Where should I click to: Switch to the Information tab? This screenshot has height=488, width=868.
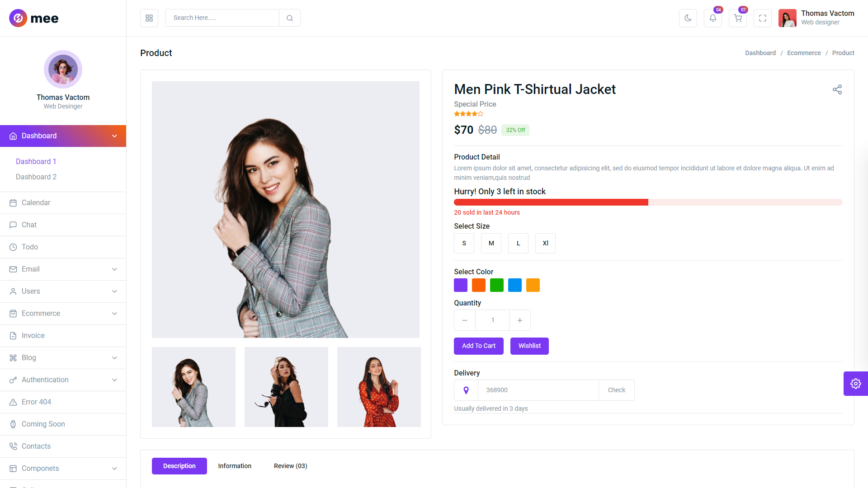tap(235, 466)
